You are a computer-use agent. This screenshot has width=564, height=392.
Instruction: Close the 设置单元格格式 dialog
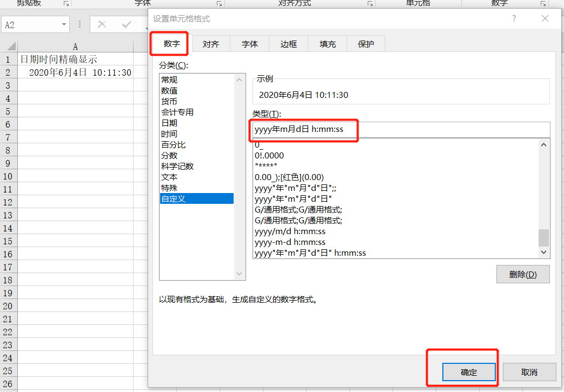point(545,18)
